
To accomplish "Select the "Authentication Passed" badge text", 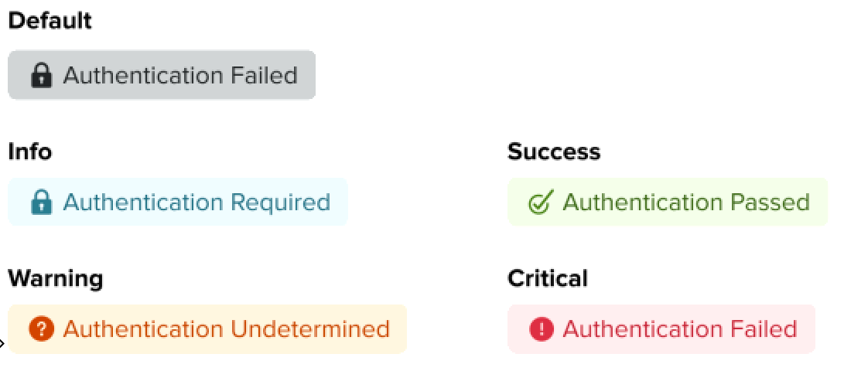I will coord(685,203).
